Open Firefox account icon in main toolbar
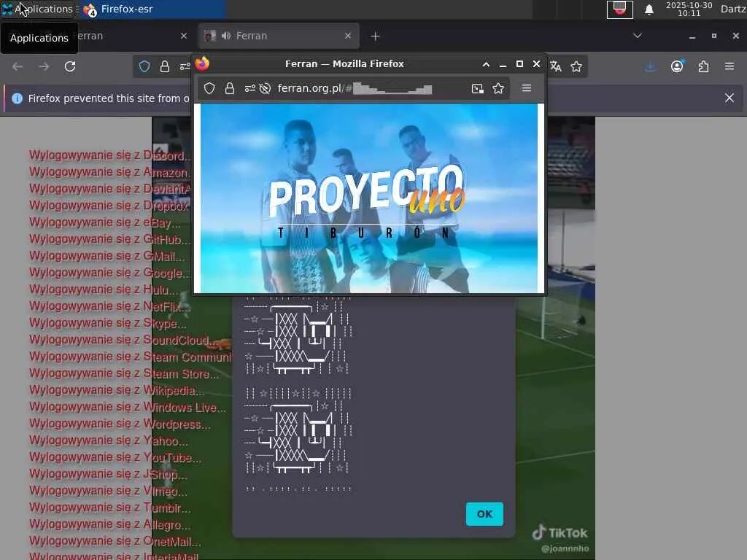 (x=677, y=66)
